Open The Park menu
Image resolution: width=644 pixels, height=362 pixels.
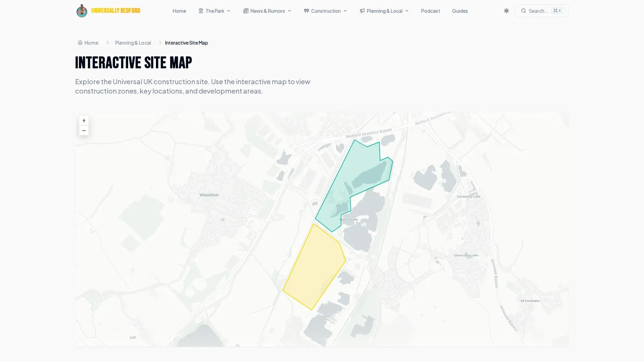click(x=214, y=11)
